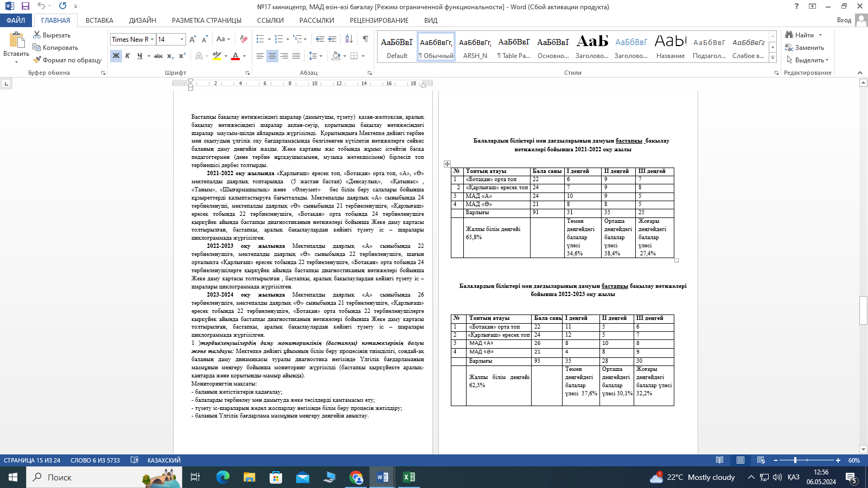The image size is (868, 488).
Task: Expand the Styles gallery more button
Action: [x=773, y=58]
